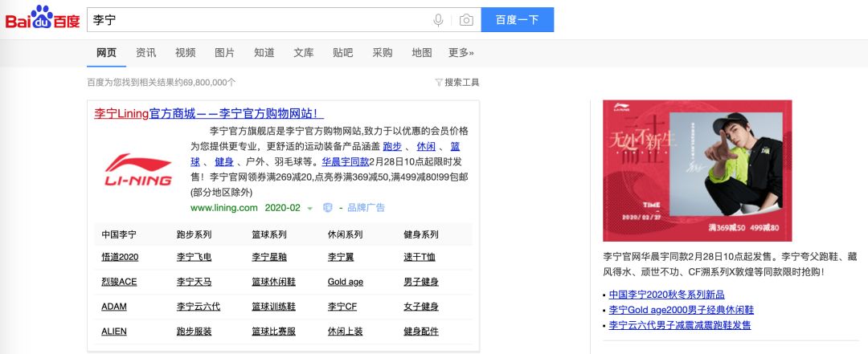The height and width of the screenshot is (354, 868).
Task: Switch to the 知道 tab
Action: [264, 53]
